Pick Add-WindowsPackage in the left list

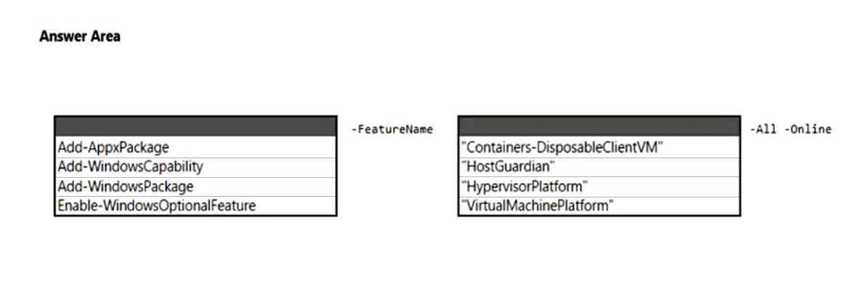pyautogui.click(x=195, y=186)
